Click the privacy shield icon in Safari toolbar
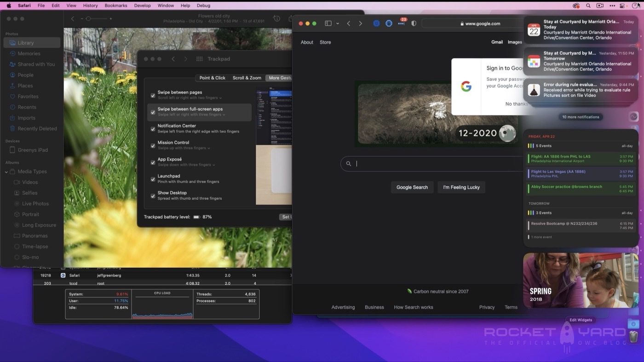Screen dimensions: 644x362 point(414,23)
